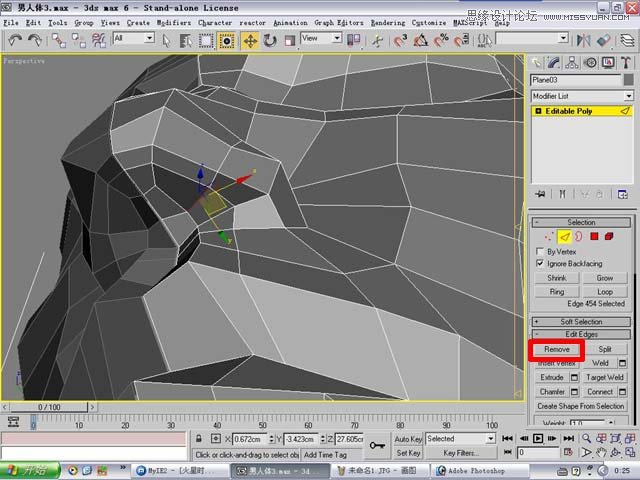Click the Target Weld button
The width and height of the screenshot is (640, 480).
coord(604,378)
